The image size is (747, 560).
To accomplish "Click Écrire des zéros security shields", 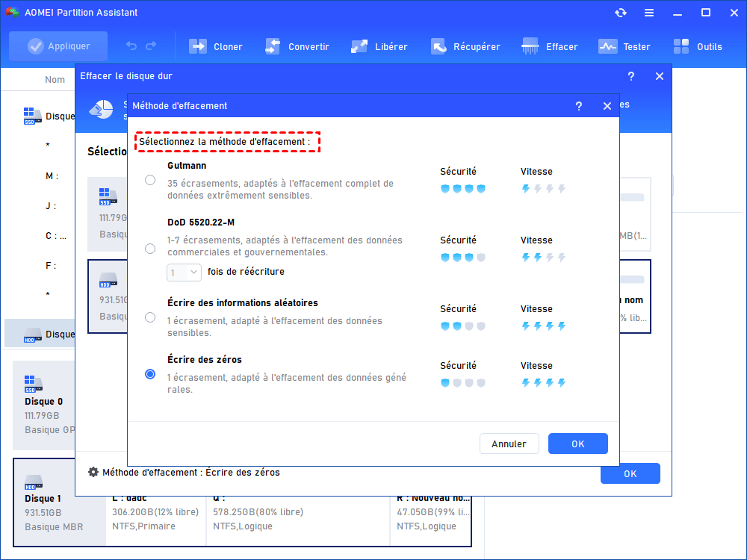I will click(463, 383).
